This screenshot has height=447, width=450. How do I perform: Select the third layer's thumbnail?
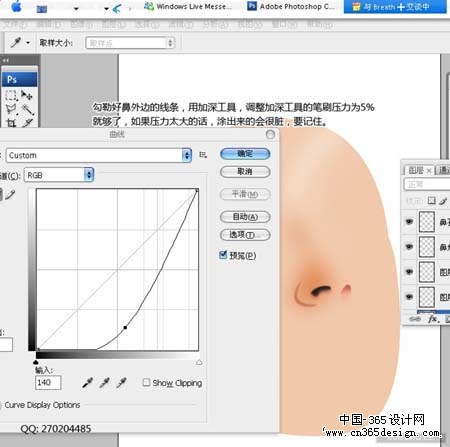pyautogui.click(x=427, y=272)
